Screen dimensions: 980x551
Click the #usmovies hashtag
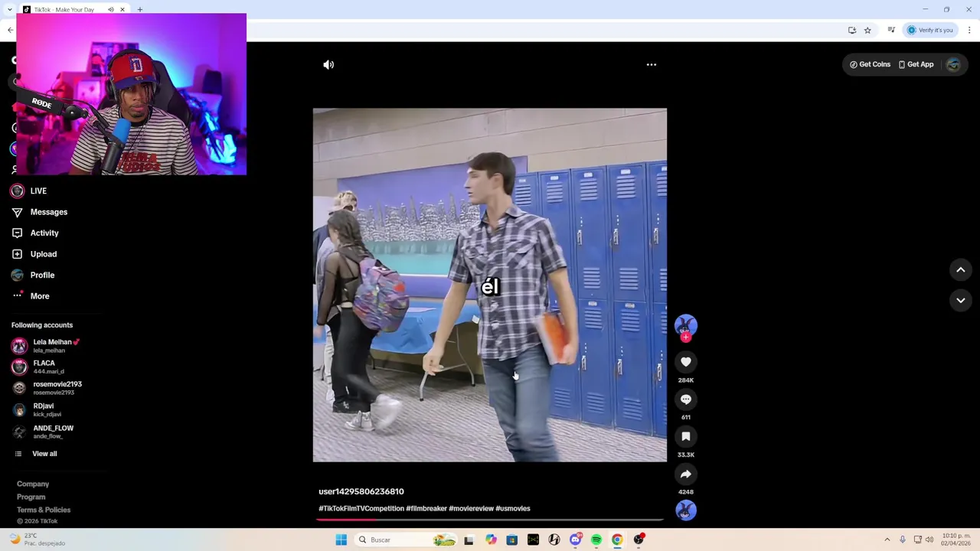tap(513, 508)
